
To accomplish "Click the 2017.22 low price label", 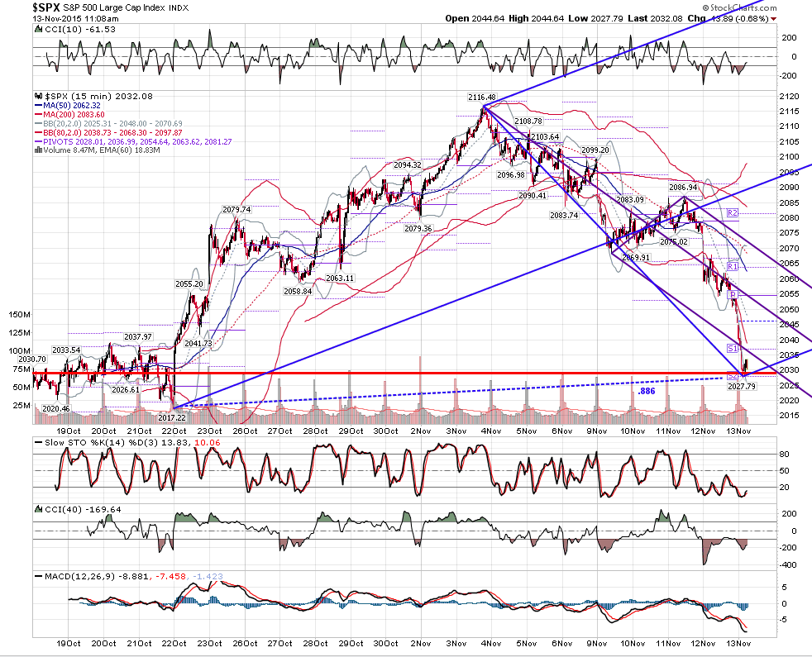I will coord(172,418).
